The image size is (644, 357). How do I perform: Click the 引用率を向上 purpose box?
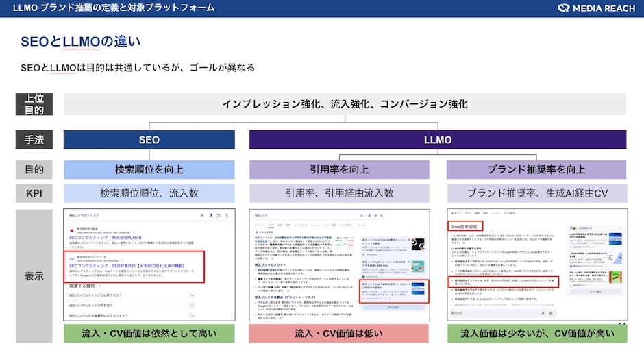[x=339, y=169]
